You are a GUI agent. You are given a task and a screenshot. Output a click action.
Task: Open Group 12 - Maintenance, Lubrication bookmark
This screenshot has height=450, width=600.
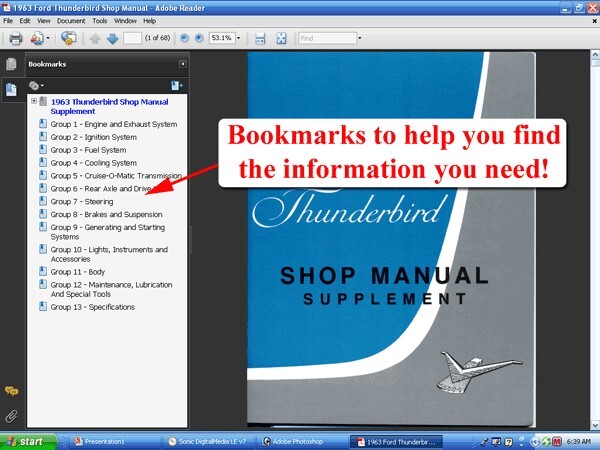111,289
